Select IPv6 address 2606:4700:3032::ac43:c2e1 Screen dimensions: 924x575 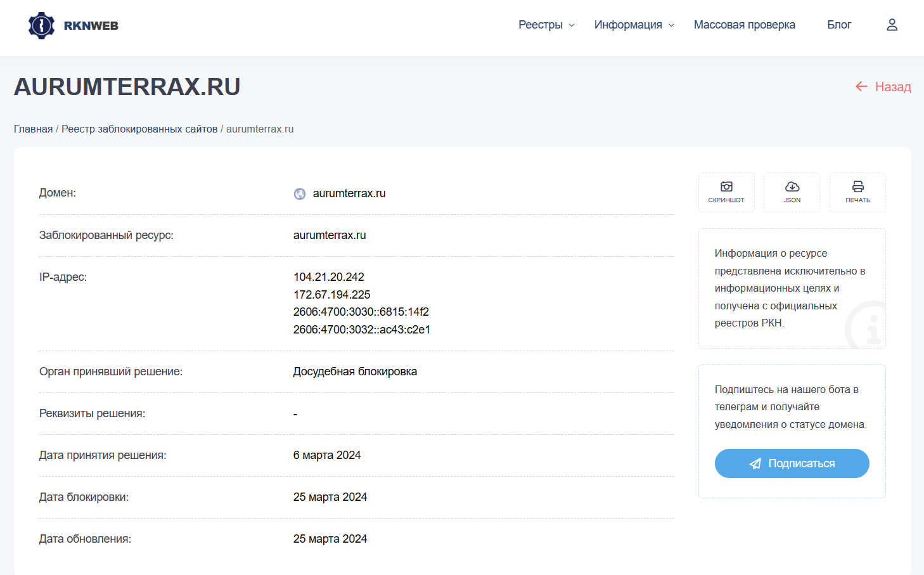pos(362,330)
